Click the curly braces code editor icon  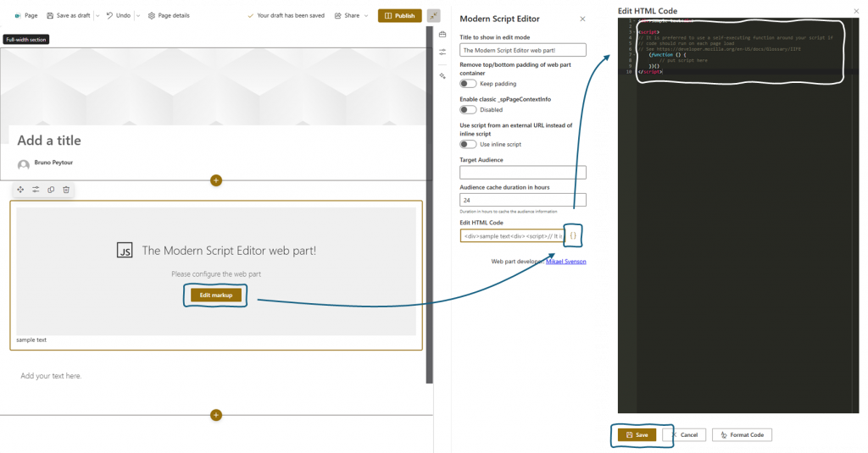(573, 235)
